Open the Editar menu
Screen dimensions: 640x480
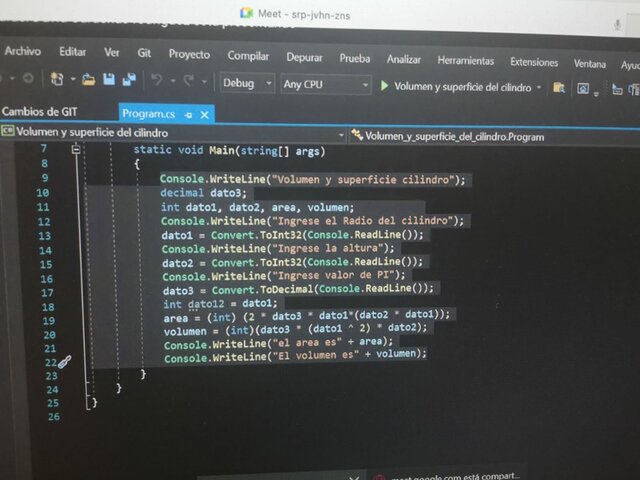pyautogui.click(x=73, y=52)
